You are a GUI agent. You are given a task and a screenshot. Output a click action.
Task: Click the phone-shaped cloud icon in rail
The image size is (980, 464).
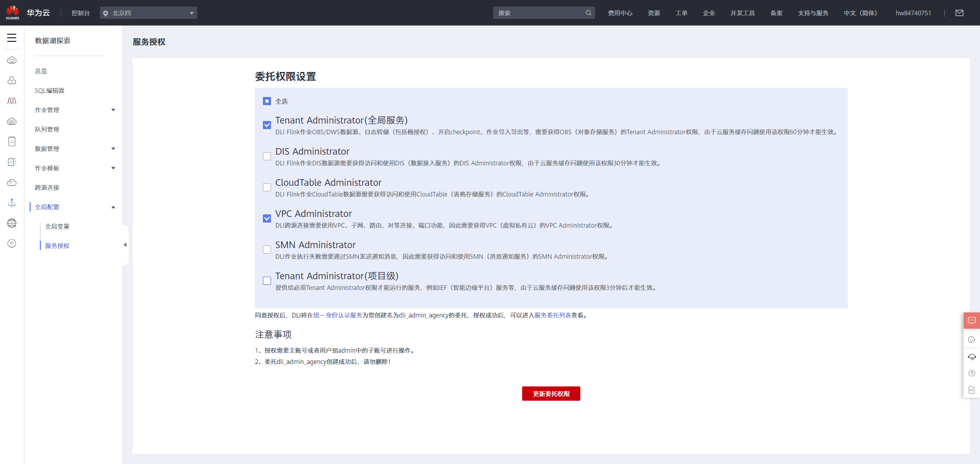[x=12, y=141]
